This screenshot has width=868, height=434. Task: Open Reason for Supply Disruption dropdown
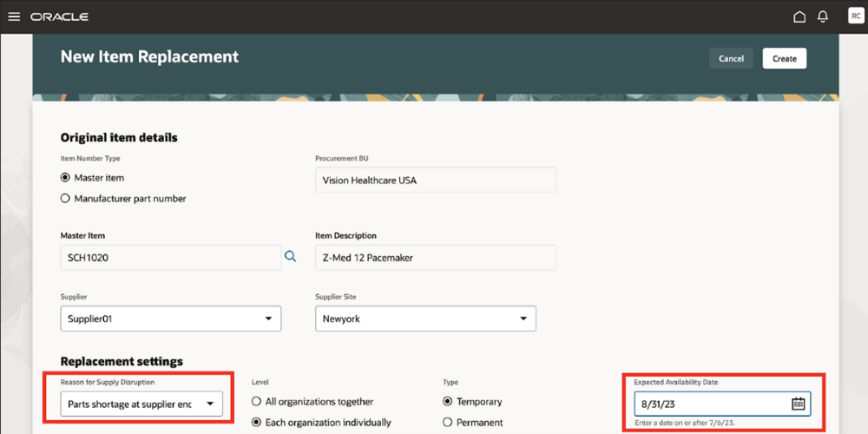point(141,404)
